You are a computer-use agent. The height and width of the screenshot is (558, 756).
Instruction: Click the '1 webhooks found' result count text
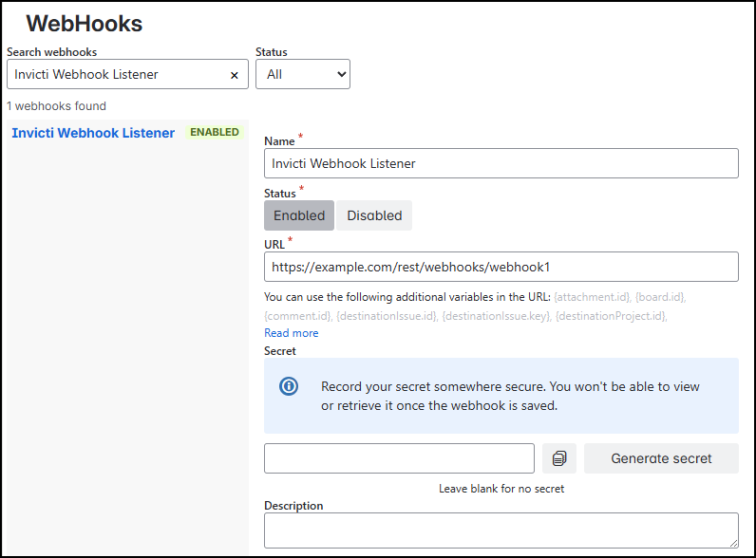[x=56, y=106]
